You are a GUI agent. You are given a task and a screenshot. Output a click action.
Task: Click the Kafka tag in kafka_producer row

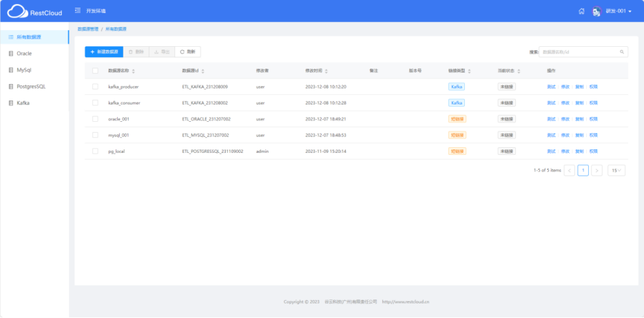tap(456, 87)
